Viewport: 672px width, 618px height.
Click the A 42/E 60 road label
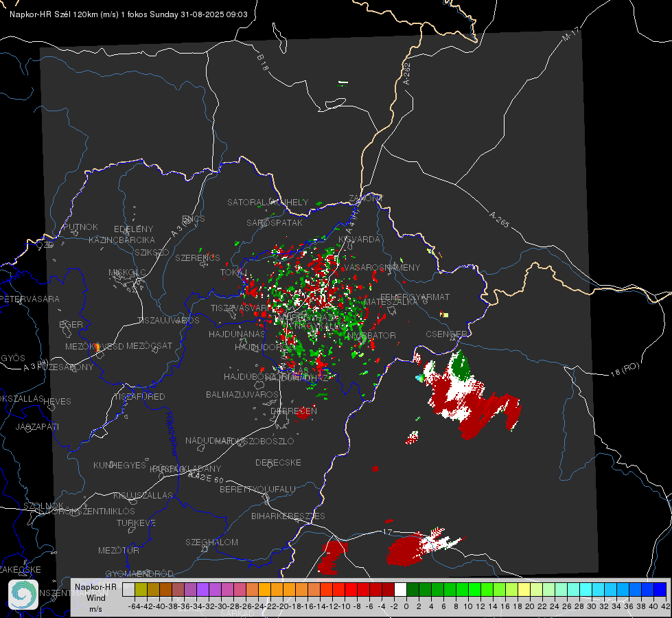tap(206, 477)
